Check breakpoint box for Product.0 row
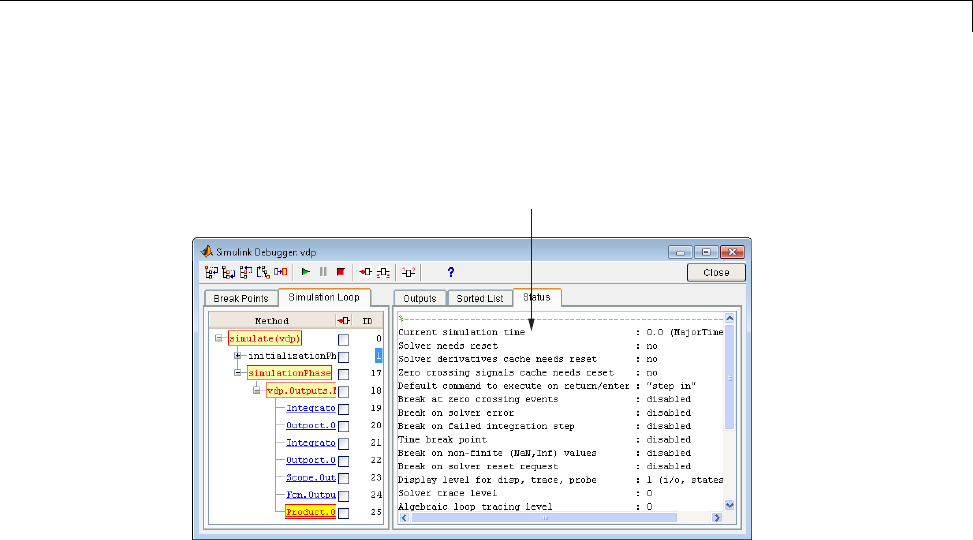Viewport: 973px width, 540px height. pos(343,513)
